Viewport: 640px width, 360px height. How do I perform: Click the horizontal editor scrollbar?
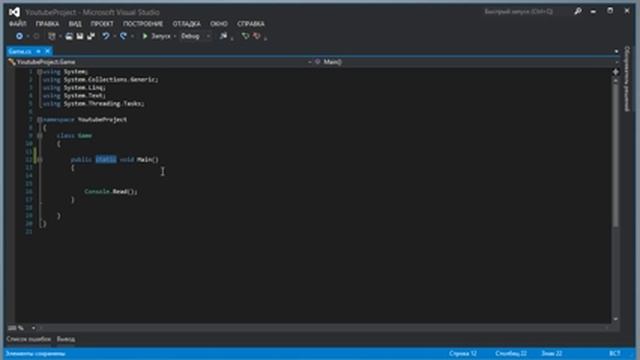click(x=324, y=328)
